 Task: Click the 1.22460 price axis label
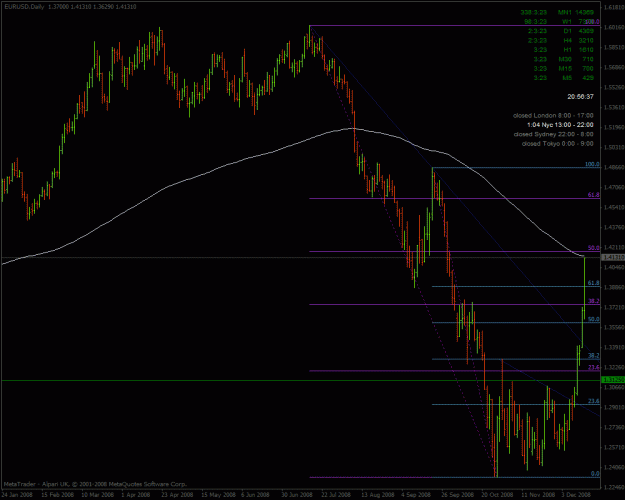[614, 487]
